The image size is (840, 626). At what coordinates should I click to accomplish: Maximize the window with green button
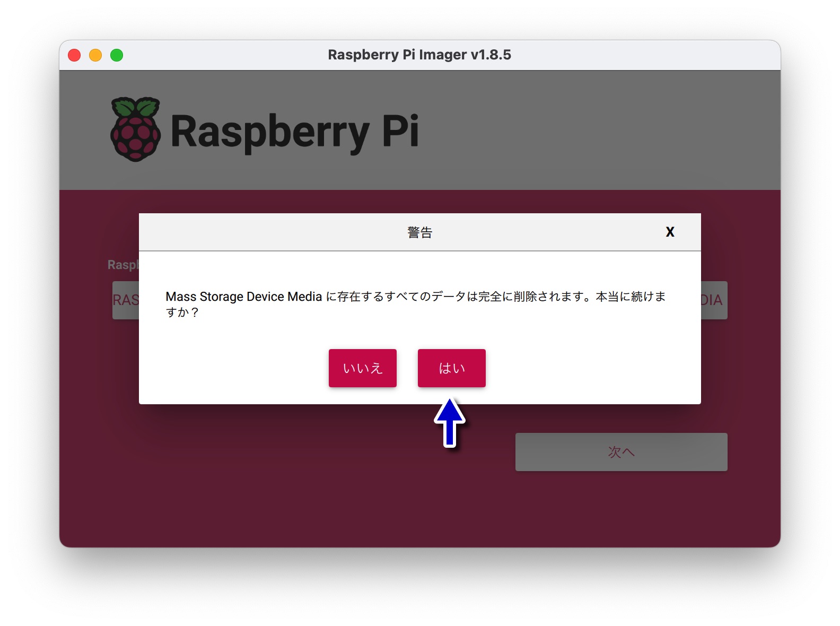pyautogui.click(x=117, y=55)
